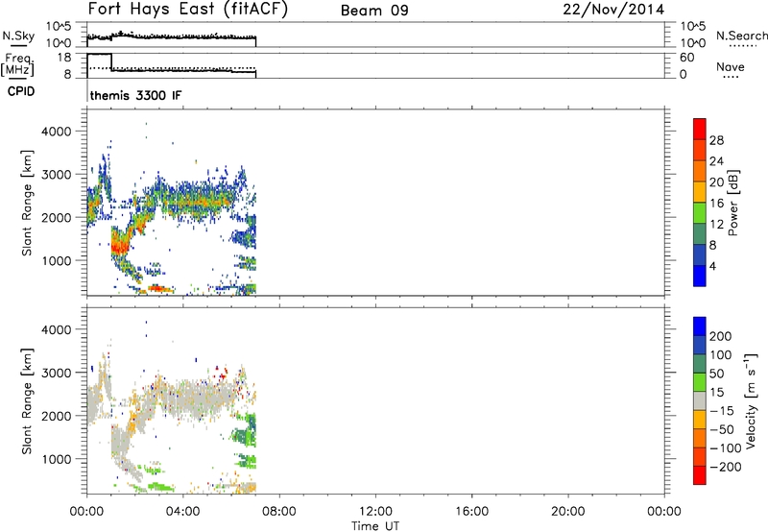Click the '08:00' time axis tick
Viewport: 768px width, 532px height.
pos(279,512)
